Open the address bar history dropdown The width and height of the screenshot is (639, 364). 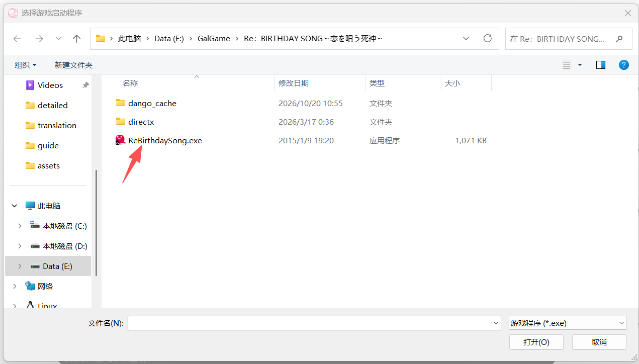tap(466, 38)
